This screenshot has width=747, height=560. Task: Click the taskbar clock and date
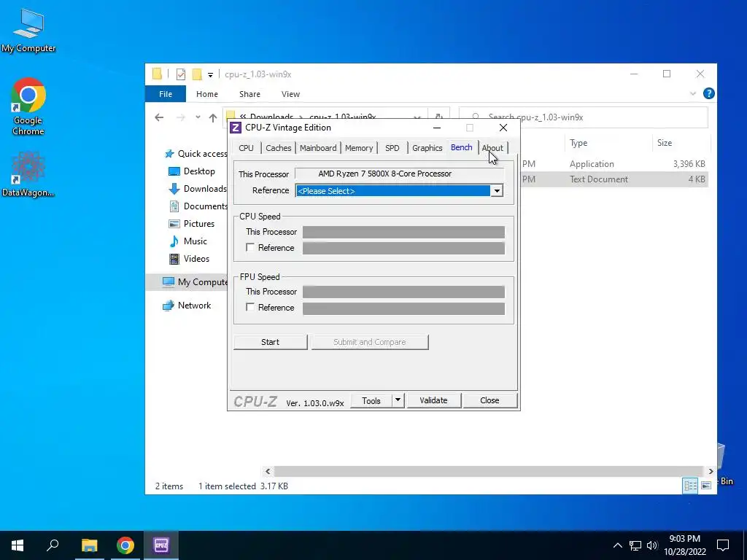(685, 545)
